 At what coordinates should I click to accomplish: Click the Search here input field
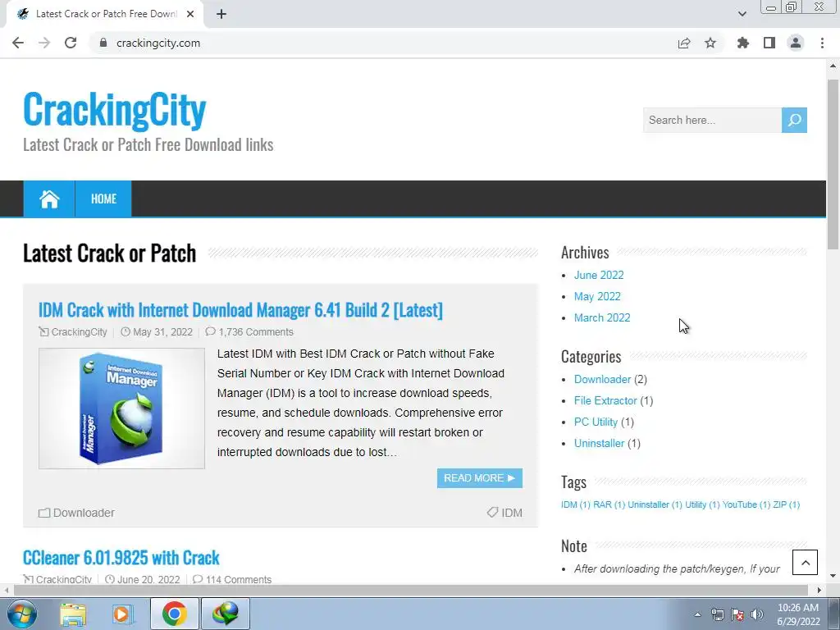pos(712,120)
